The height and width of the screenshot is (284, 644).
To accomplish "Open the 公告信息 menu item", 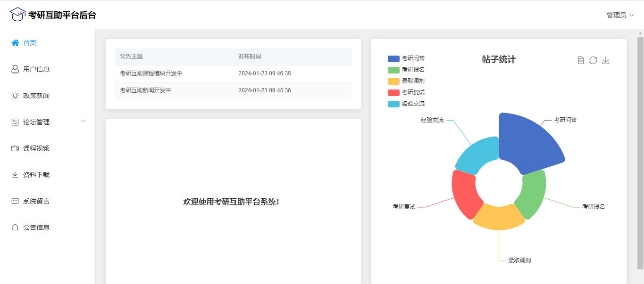I will [x=48, y=227].
